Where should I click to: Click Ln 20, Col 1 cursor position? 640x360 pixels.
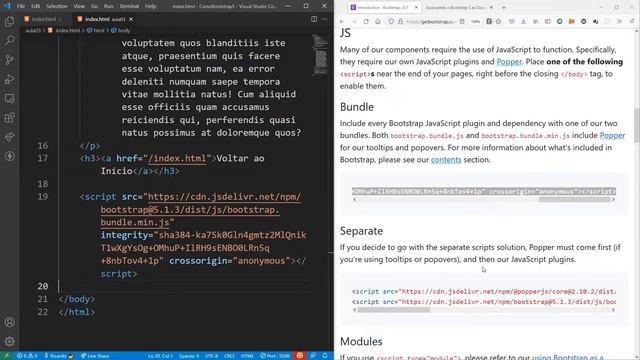pos(160,356)
